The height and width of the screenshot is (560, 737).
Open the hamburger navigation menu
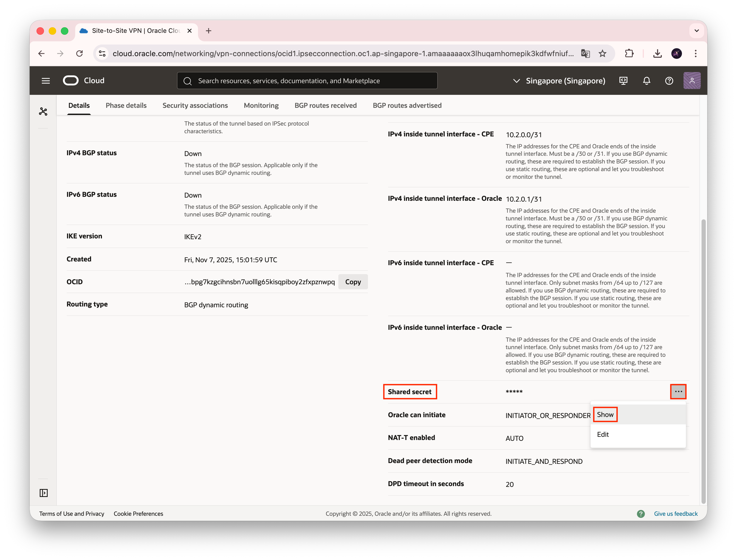(46, 81)
